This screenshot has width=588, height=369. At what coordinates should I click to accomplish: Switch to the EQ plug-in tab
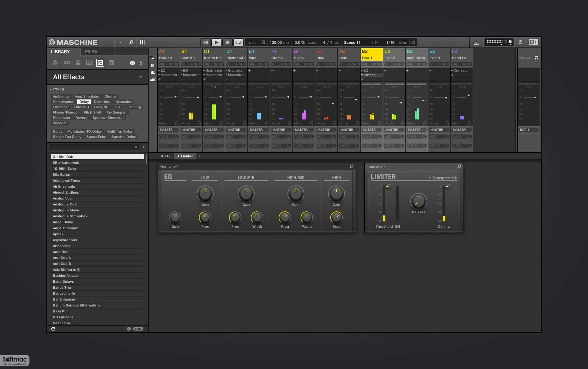[165, 156]
